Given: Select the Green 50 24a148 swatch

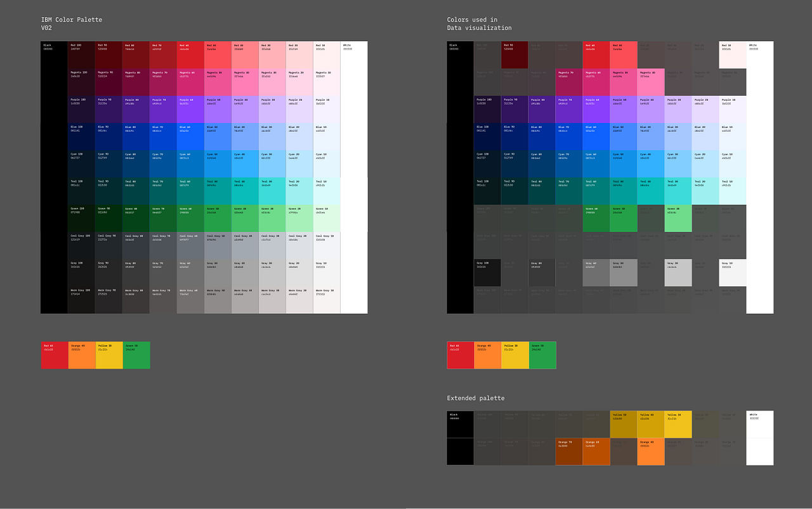Looking at the screenshot, I should 216,218.
